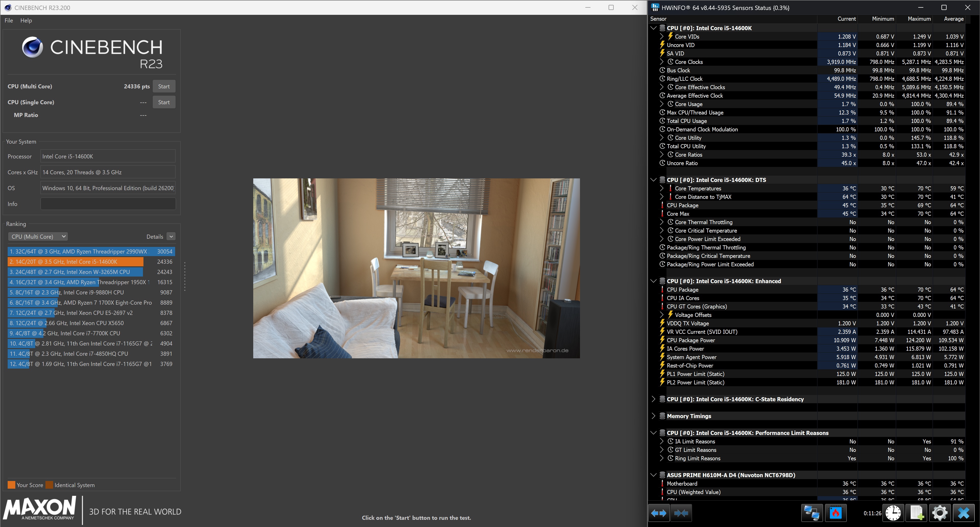Start the CPU Multi Core test
980x527 pixels.
[x=164, y=86]
